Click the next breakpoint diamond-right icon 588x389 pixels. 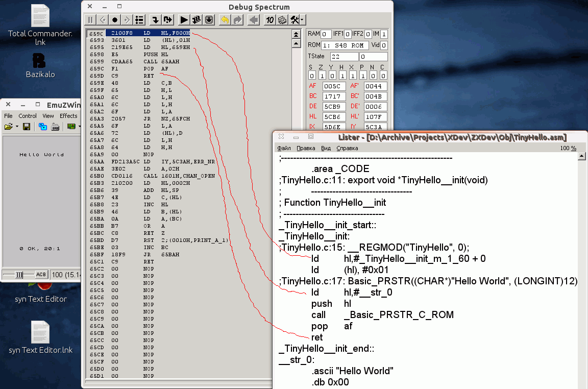(127, 20)
